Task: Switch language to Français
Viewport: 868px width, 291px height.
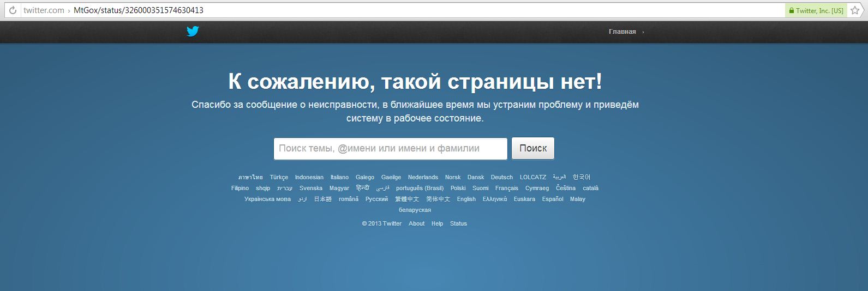Action: click(507, 188)
